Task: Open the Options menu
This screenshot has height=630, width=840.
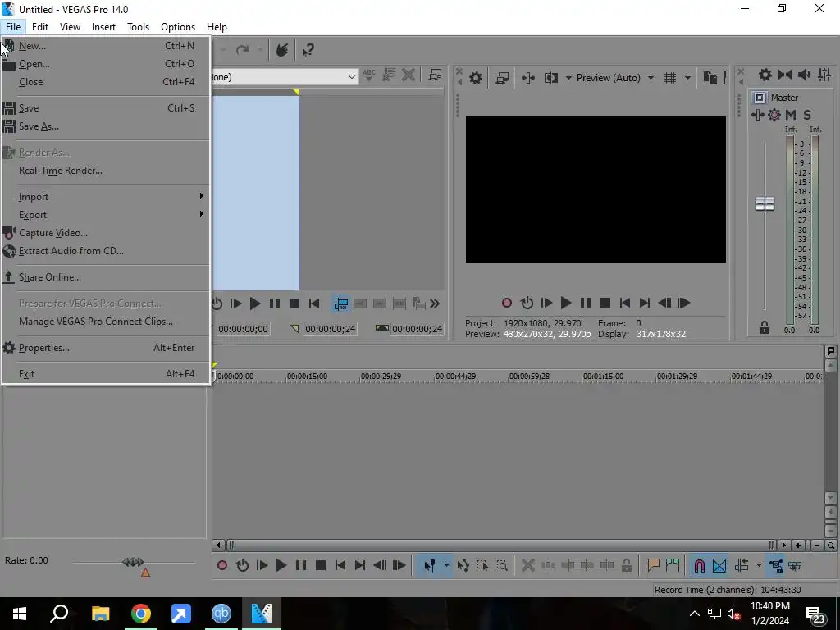Action: click(x=178, y=27)
